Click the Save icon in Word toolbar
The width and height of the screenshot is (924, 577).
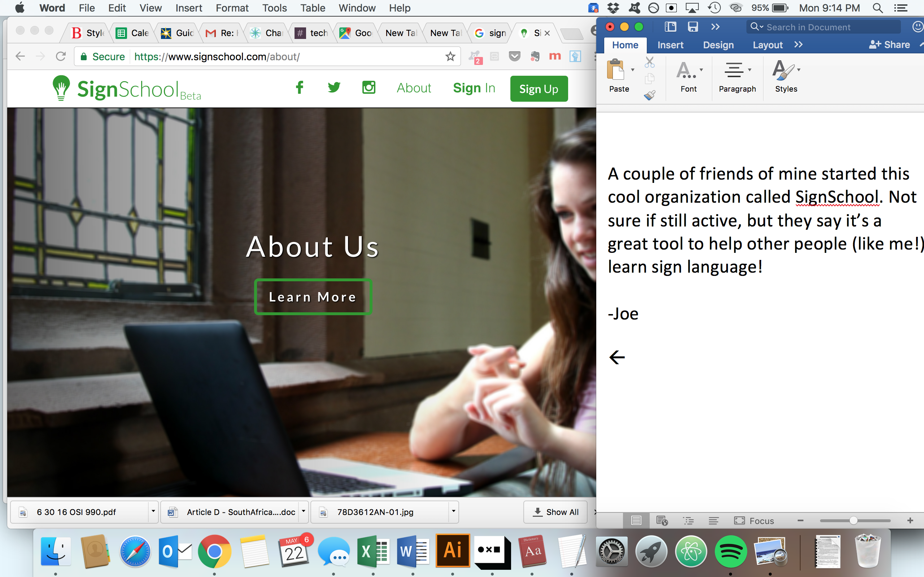[x=693, y=27]
